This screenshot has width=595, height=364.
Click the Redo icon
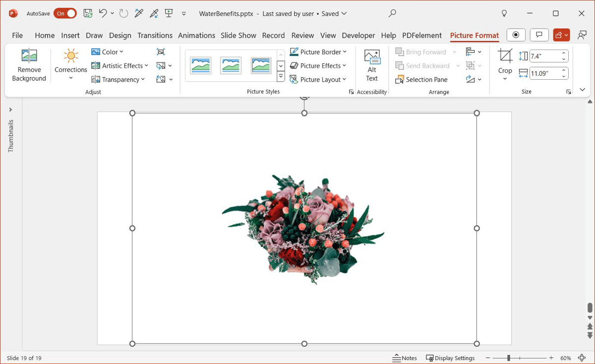click(x=123, y=13)
